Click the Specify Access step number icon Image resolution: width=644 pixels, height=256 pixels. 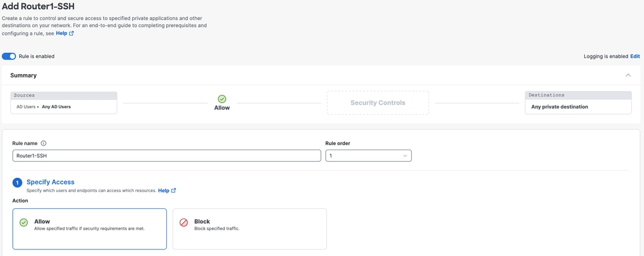pyautogui.click(x=17, y=182)
